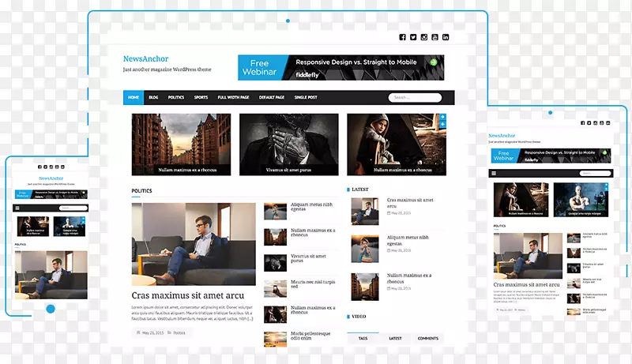Click sunset thumbnail beside Morbi pellentesque
632x364 pixels.
coord(275,340)
